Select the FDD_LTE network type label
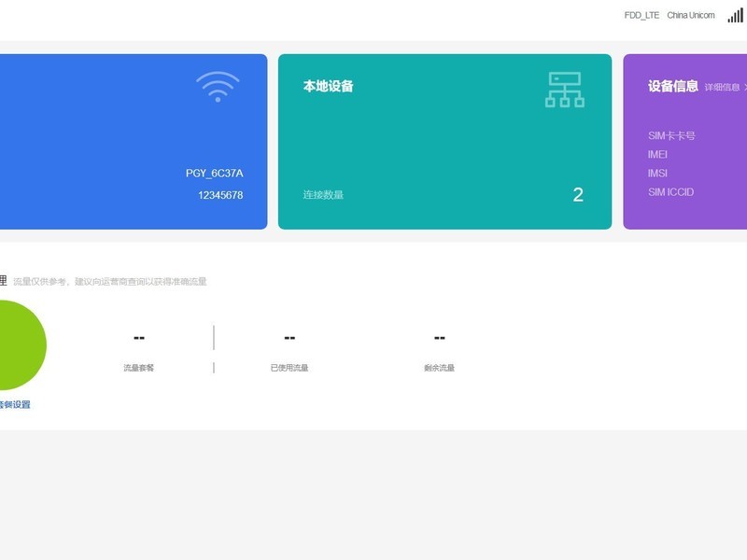This screenshot has width=747, height=560. point(641,15)
